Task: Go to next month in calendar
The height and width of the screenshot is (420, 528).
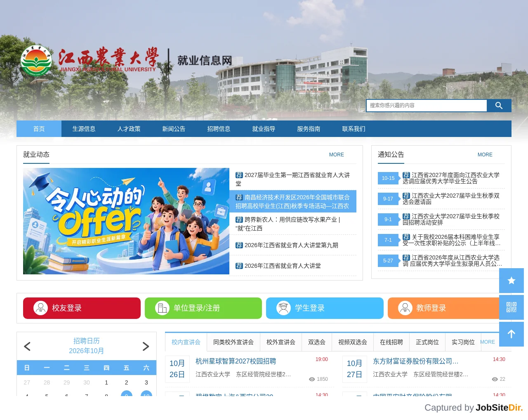Action: [x=146, y=346]
